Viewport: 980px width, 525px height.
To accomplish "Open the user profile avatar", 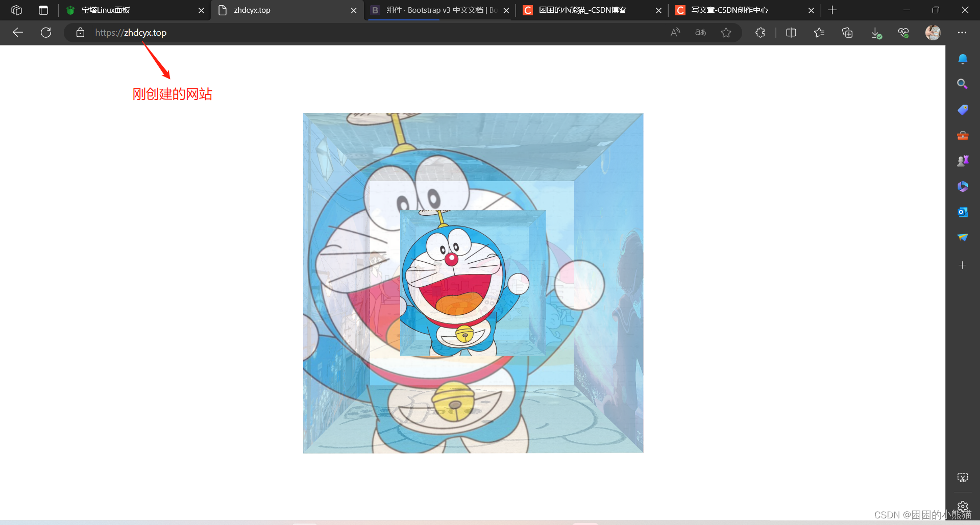I will [x=933, y=33].
